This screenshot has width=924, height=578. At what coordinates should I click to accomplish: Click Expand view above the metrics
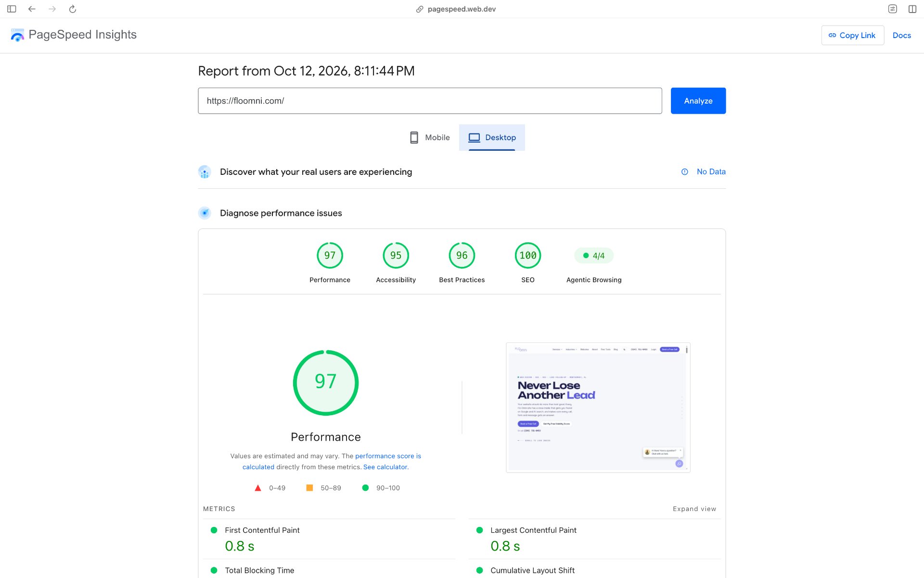(x=694, y=509)
